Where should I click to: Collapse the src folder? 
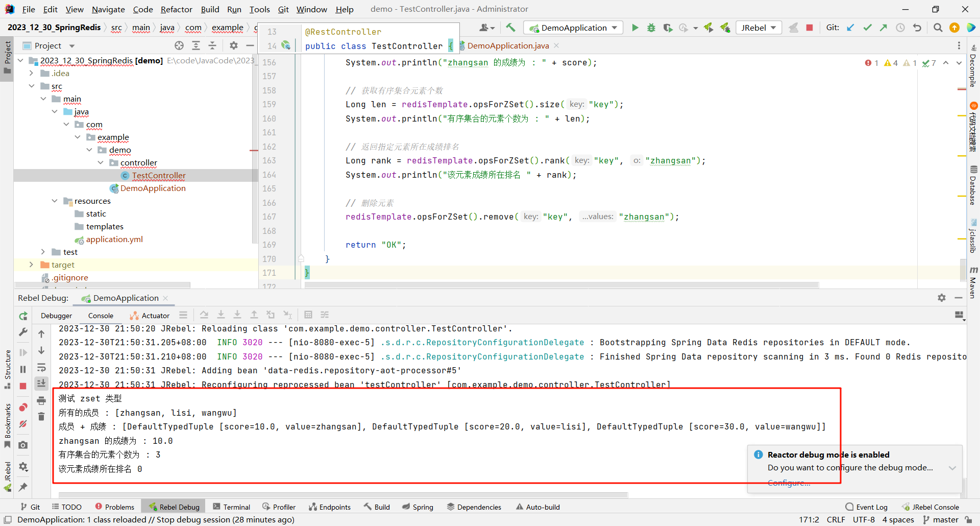point(32,86)
